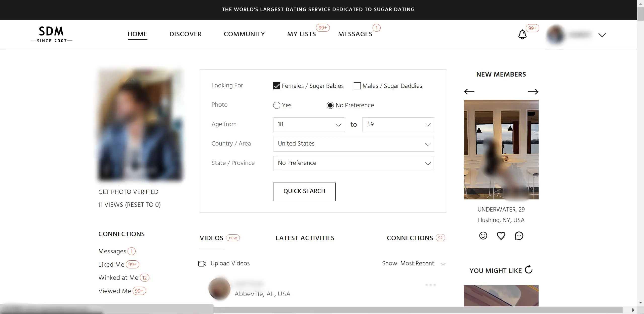This screenshot has width=644, height=314.
Task: Check Females / Sugar Babies checkbox
Action: [x=276, y=86]
